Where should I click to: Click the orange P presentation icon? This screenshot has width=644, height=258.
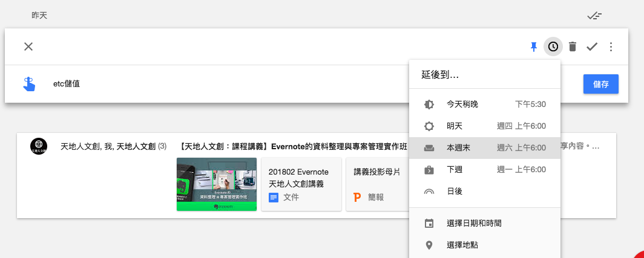pyautogui.click(x=357, y=198)
